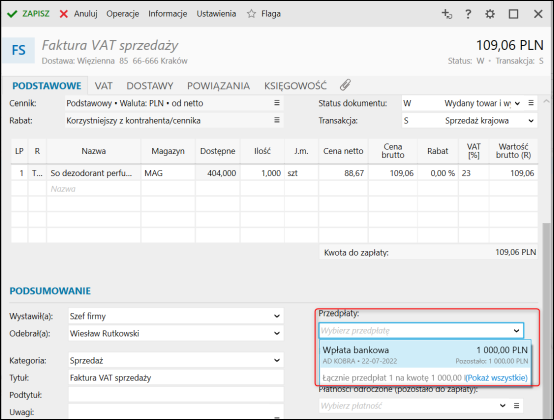
Task: Switch to the KSIĘGOWOŚĆ tab
Action: [x=295, y=86]
